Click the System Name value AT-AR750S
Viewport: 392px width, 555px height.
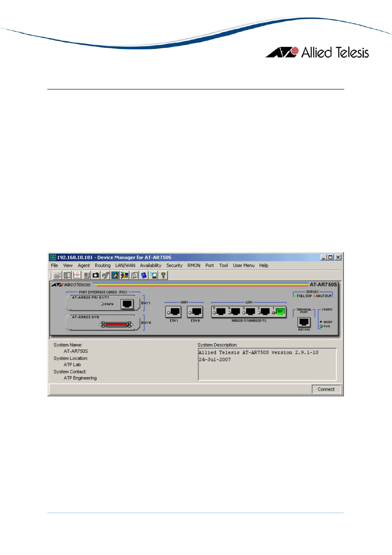[76, 351]
